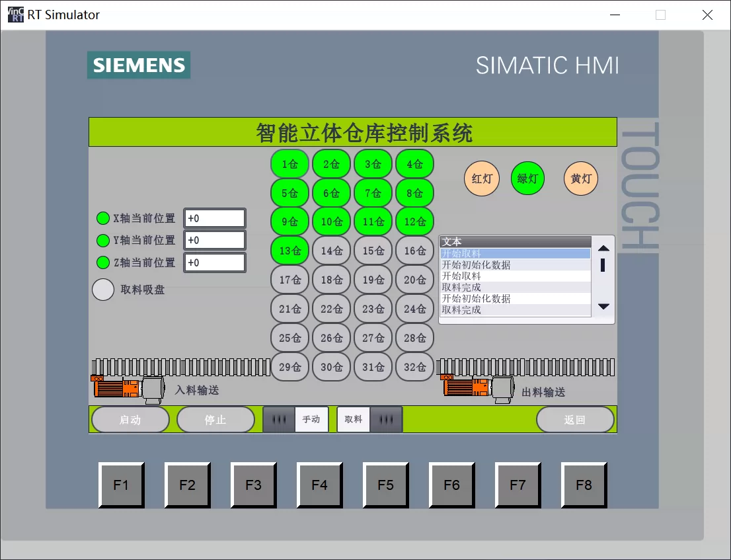Select warehouse slot 19仓

373,280
